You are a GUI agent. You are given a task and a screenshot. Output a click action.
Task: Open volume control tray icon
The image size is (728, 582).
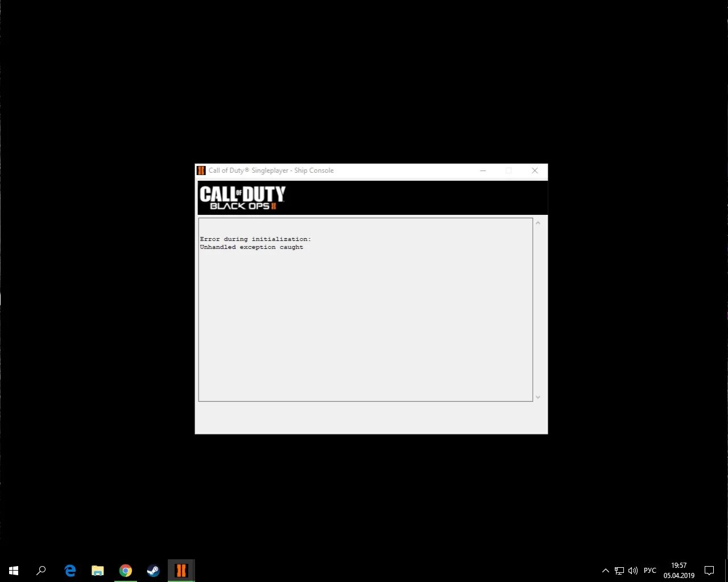[633, 571]
